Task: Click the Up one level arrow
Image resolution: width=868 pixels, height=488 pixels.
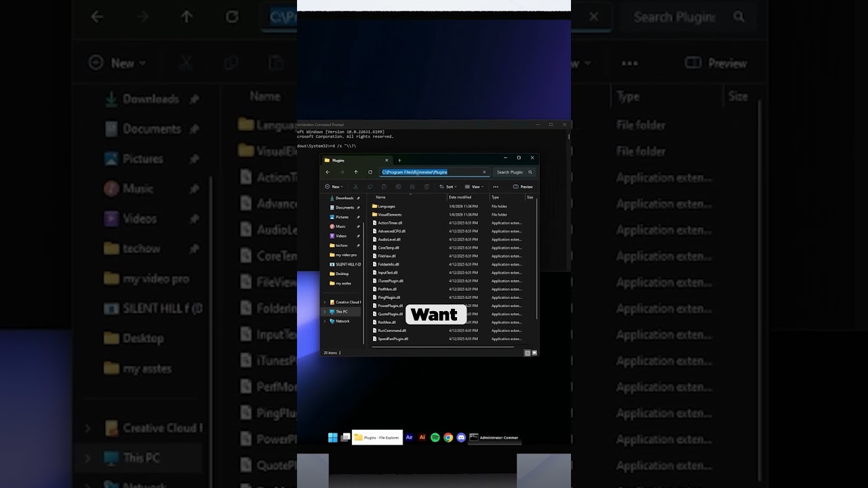Action: point(356,172)
